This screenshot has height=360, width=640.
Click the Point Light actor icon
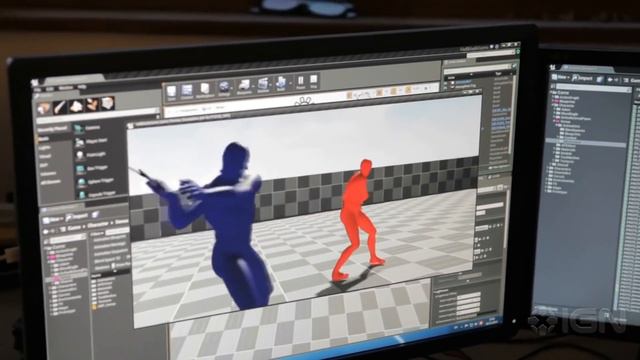pos(80,155)
